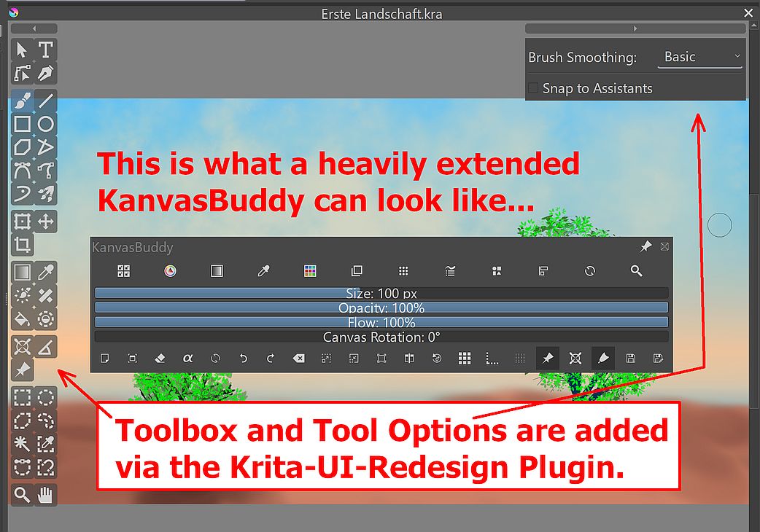Select the Freehand Brush tool
The width and height of the screenshot is (760, 532).
point(23,100)
